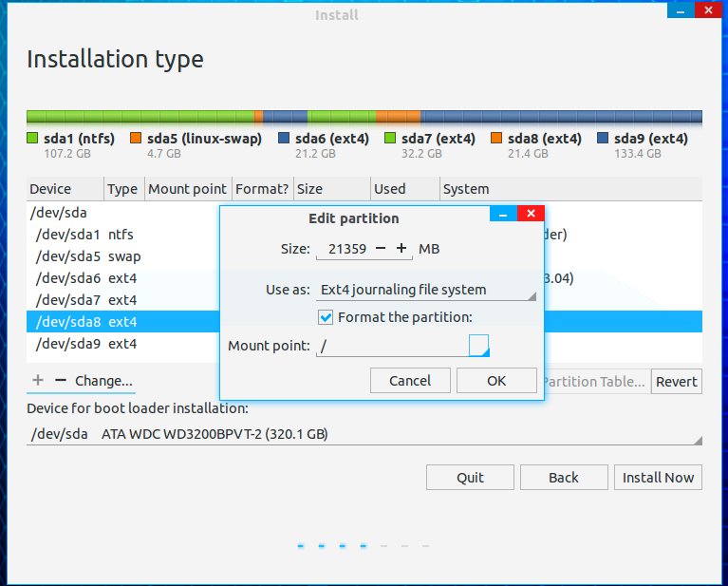The height and width of the screenshot is (586, 728).
Task: Click the sda8 (ext4) orange legend swatch
Action: 496,139
